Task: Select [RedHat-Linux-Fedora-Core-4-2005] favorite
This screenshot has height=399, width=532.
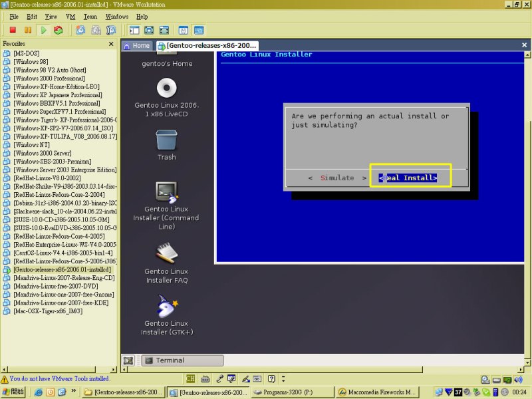Action: coord(59,236)
